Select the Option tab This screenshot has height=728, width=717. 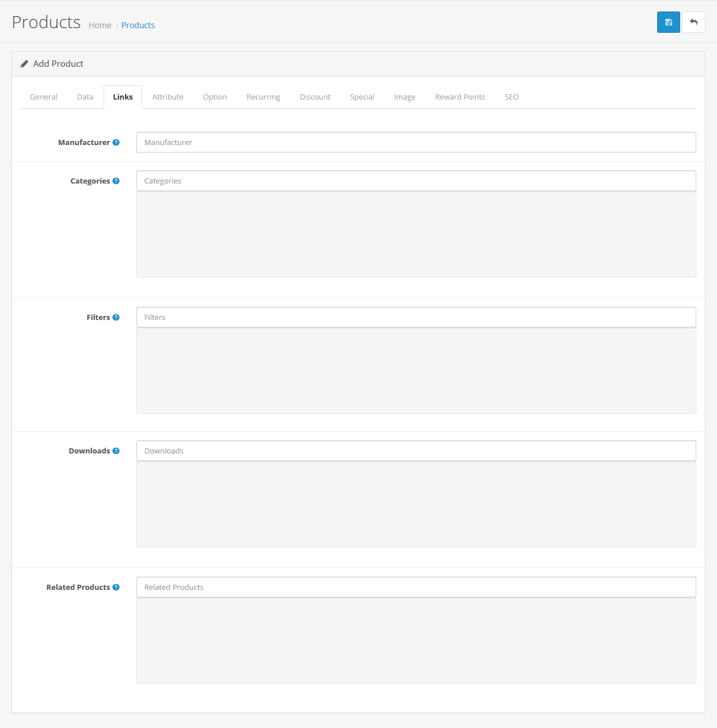point(215,97)
